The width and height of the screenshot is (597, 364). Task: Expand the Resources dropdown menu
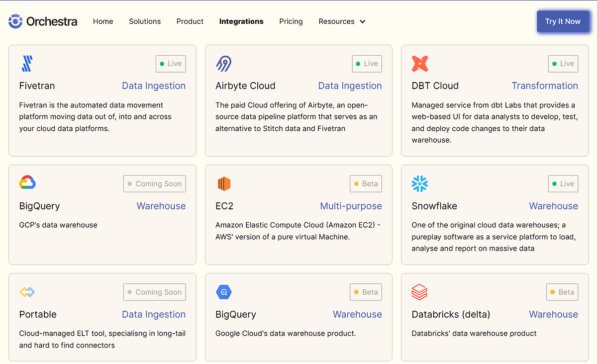click(x=342, y=21)
